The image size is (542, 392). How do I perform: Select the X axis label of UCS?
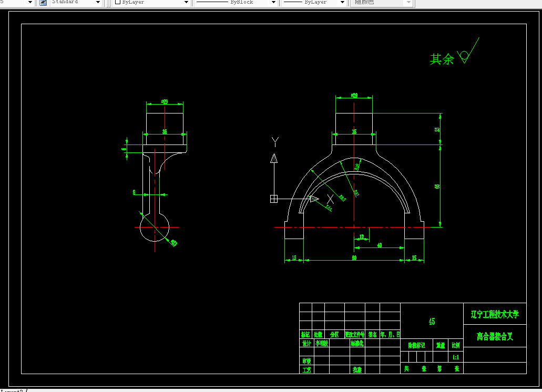[331, 199]
